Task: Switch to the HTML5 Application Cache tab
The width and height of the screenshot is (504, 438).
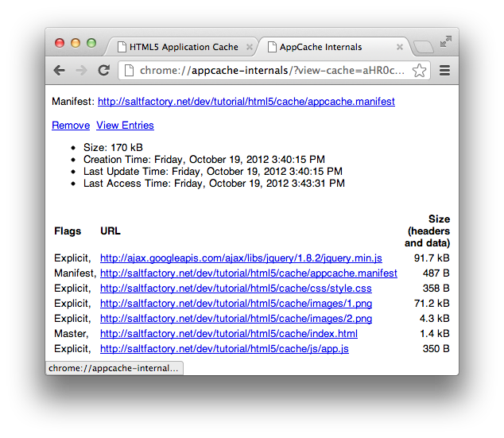Action: (x=182, y=47)
